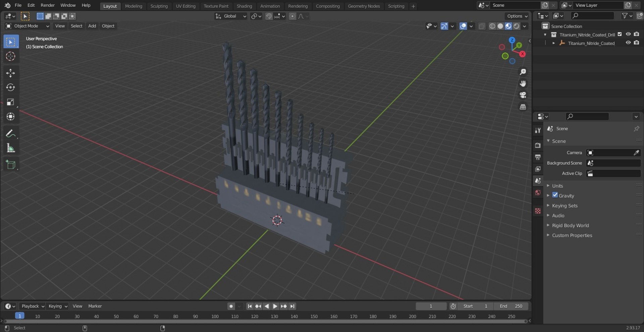Open the timeline Marker menu
This screenshot has width=644, height=332.
click(x=95, y=306)
